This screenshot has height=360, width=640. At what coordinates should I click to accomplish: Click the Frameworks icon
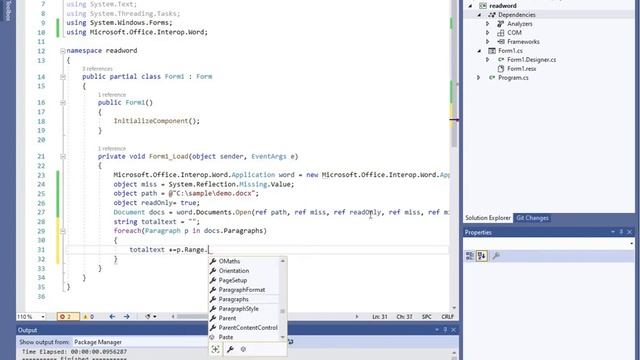tap(501, 42)
